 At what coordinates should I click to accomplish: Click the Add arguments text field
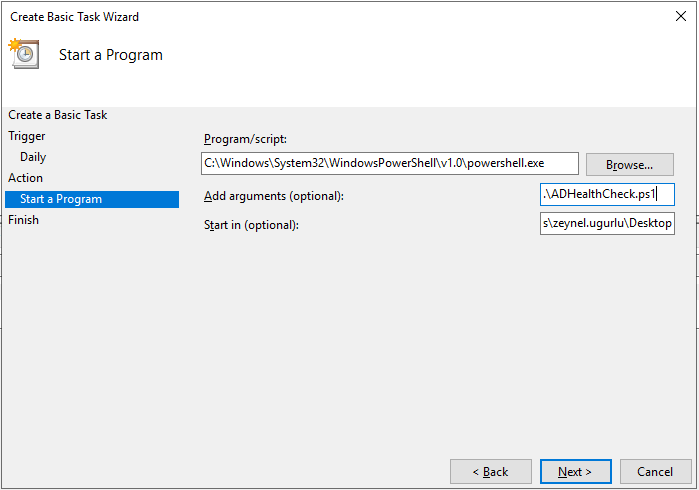tap(607, 194)
